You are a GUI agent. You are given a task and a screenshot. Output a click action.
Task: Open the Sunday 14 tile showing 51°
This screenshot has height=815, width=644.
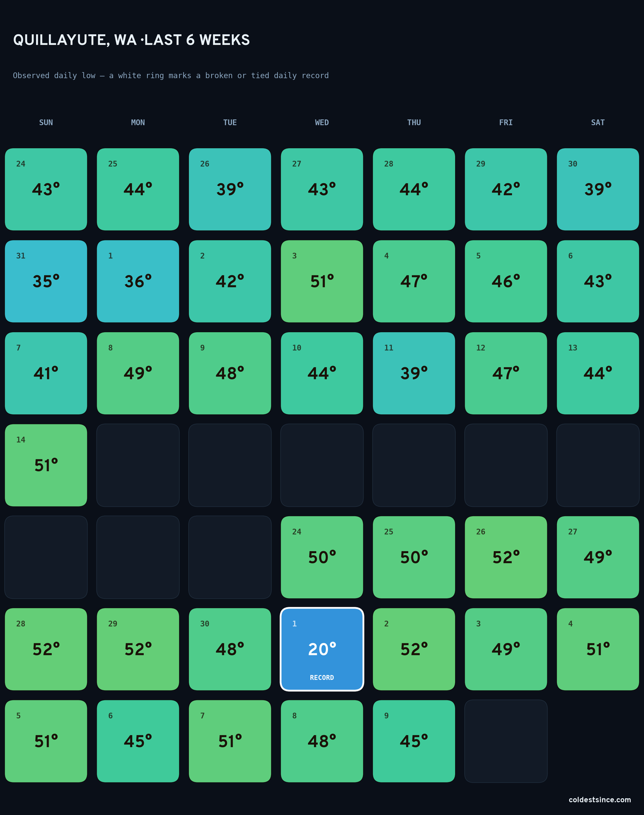point(46,465)
